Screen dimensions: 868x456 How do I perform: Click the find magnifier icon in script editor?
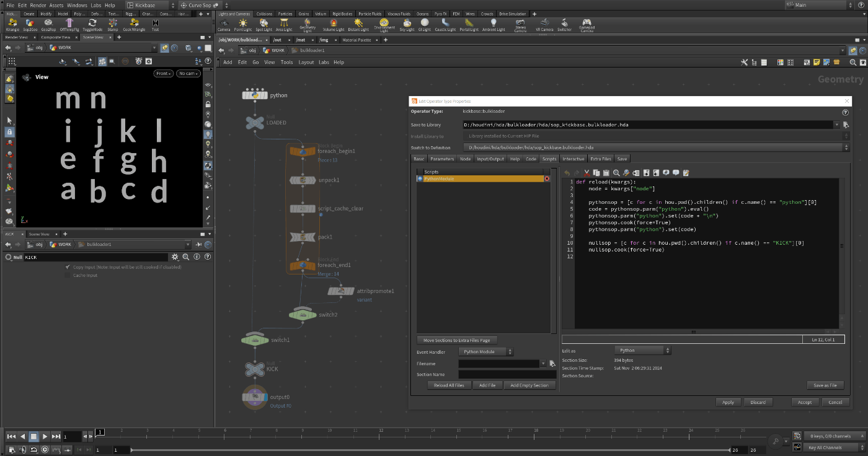coord(616,173)
